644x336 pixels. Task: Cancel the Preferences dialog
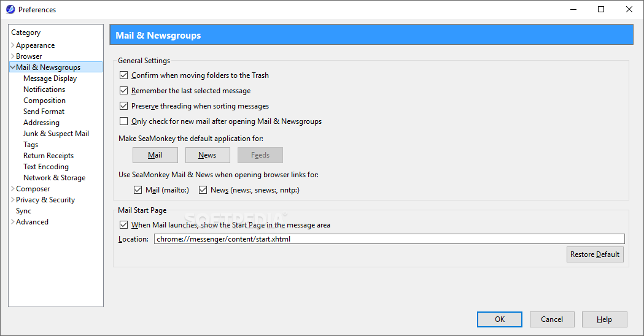click(551, 319)
